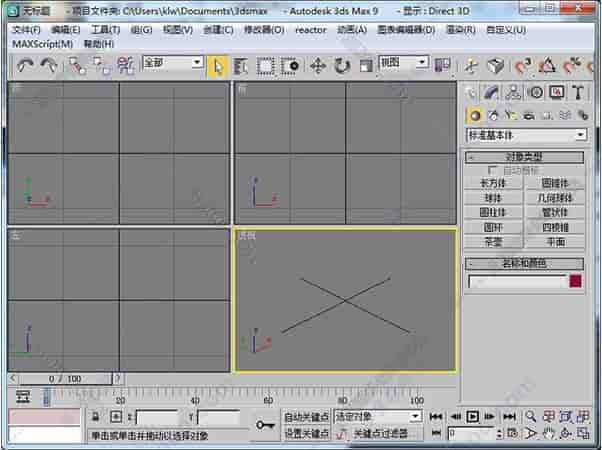Activate the Select and Rotate tool
Image resolution: width=602 pixels, height=450 pixels.
(x=342, y=65)
